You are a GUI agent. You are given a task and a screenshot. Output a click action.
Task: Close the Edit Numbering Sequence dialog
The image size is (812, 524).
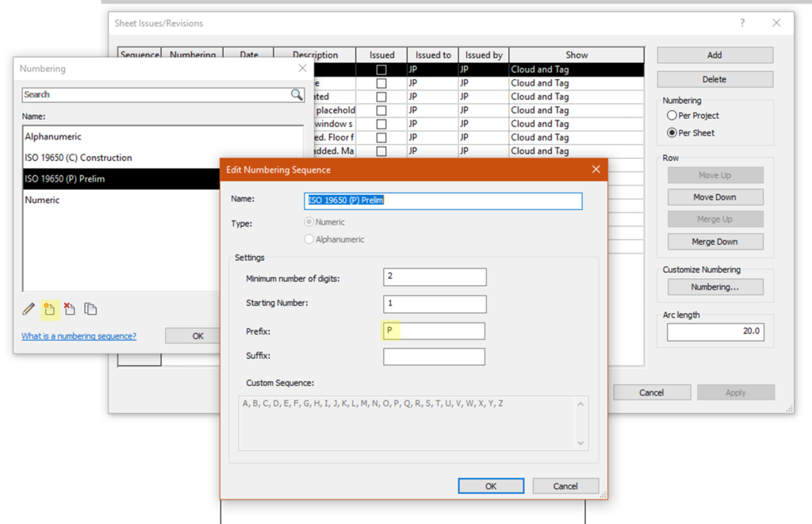coord(596,170)
